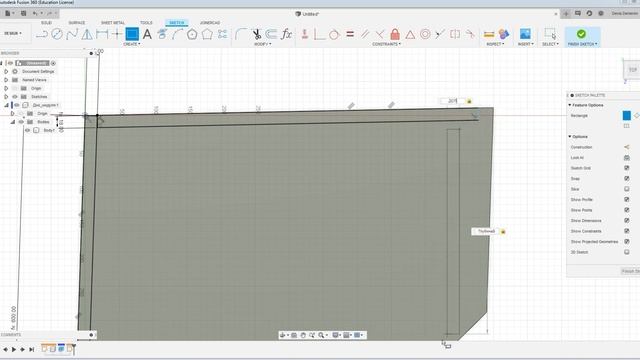The image size is (640, 360).
Task: Apply the Parallel constraint
Action: [364, 34]
